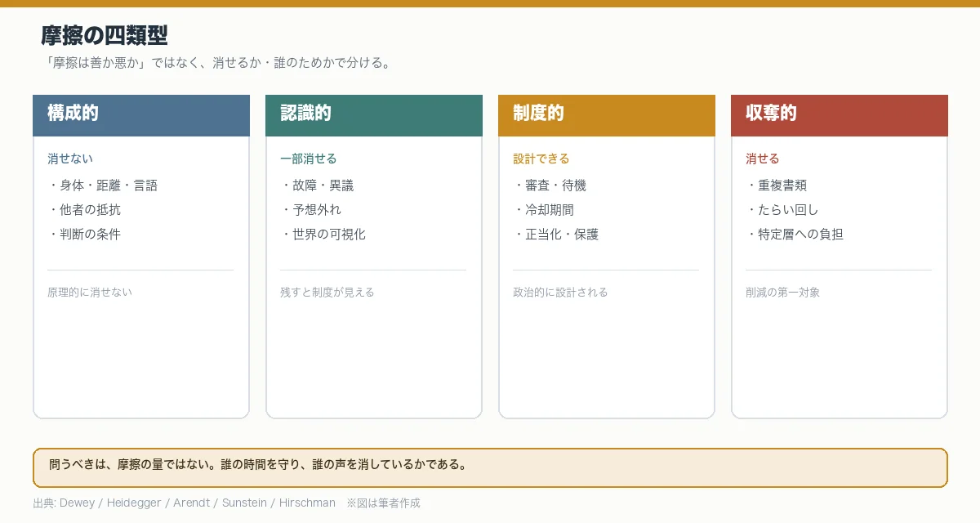Select the 収奪的 card header
The width and height of the screenshot is (980, 523).
(x=840, y=115)
